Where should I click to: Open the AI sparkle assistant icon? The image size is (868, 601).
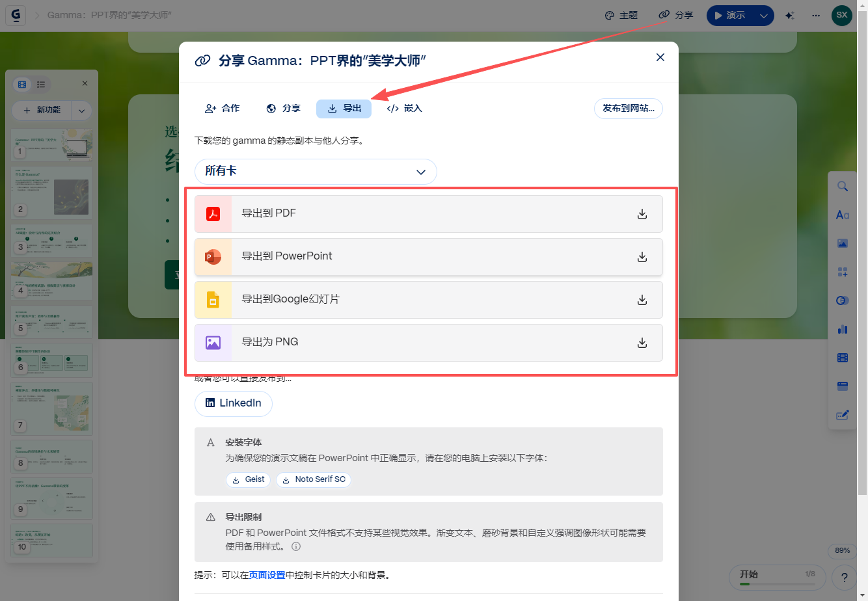[790, 16]
